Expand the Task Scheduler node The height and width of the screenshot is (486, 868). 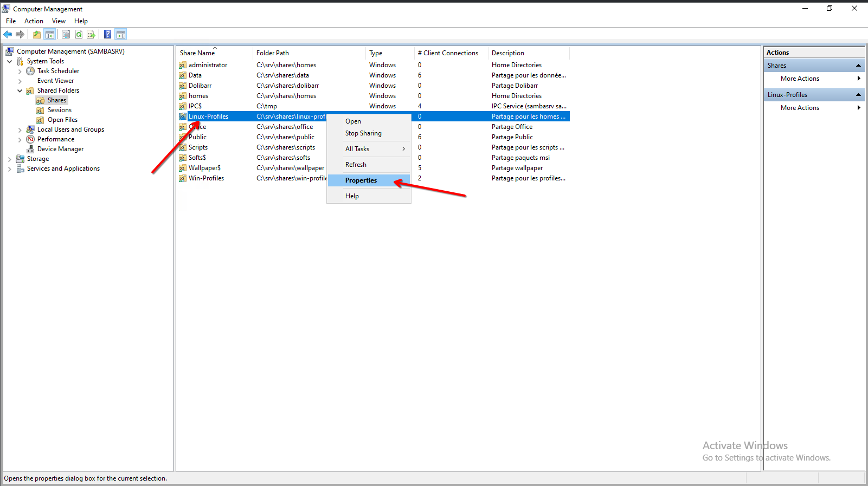pyautogui.click(x=20, y=71)
